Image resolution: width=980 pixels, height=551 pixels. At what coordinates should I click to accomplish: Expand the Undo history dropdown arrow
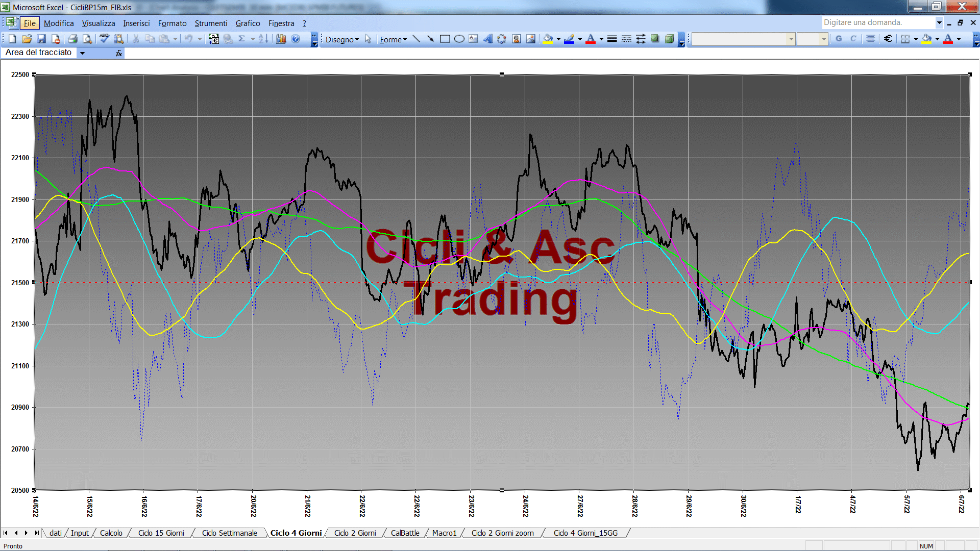(x=200, y=39)
